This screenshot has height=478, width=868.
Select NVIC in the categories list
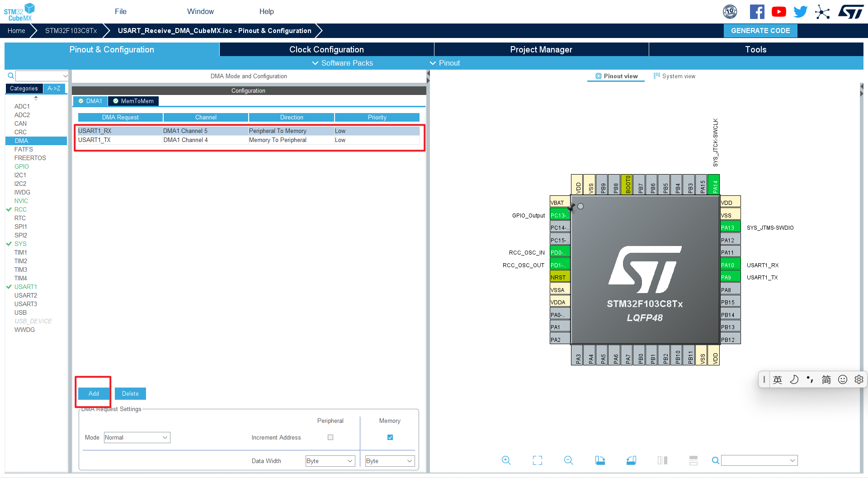[x=21, y=201]
